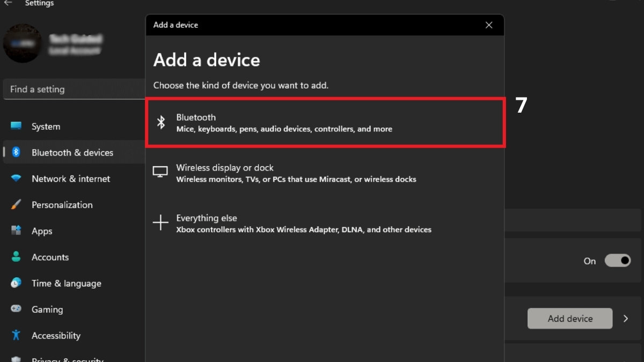Click the Accessibility figure icon
The height and width of the screenshot is (362, 644).
coord(16,335)
